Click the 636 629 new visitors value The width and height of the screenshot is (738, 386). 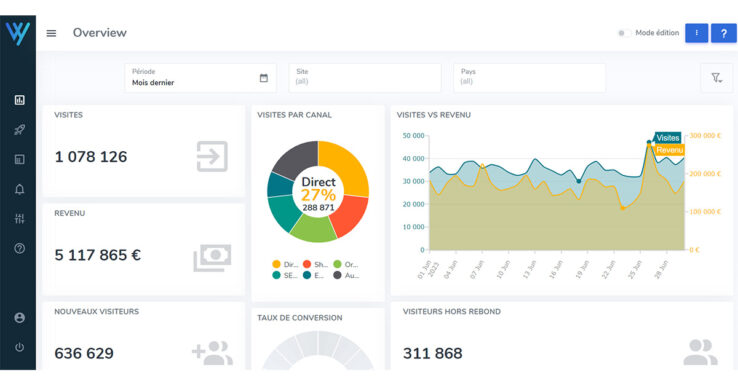[84, 354]
